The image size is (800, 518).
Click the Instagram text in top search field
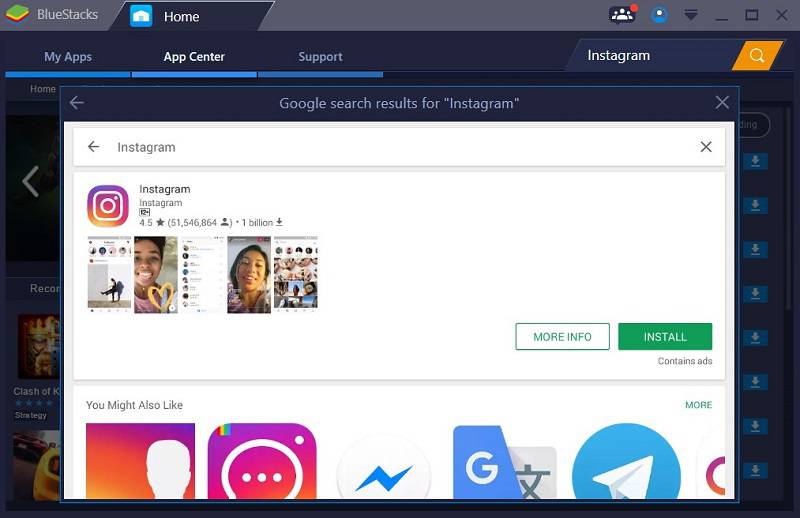click(618, 55)
